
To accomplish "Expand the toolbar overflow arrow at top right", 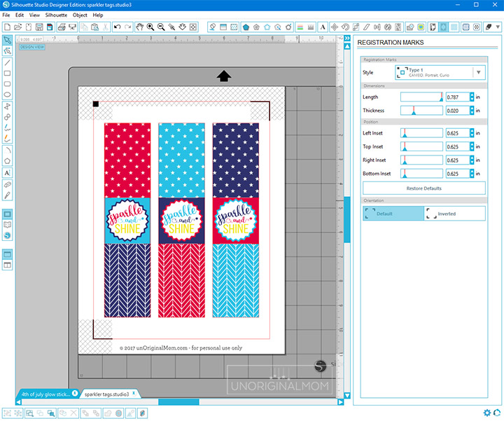I will [498, 27].
